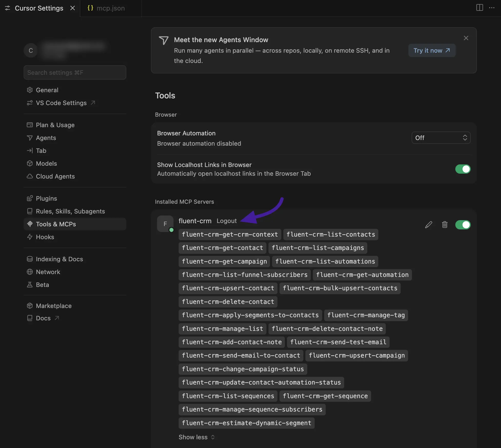Click the fluent-crm-manage-tag chip
The height and width of the screenshot is (448, 501).
tap(366, 315)
